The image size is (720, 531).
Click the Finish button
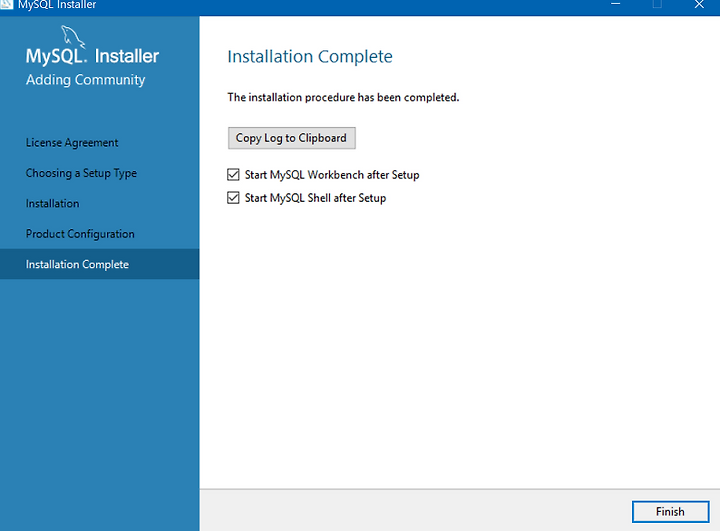670,511
